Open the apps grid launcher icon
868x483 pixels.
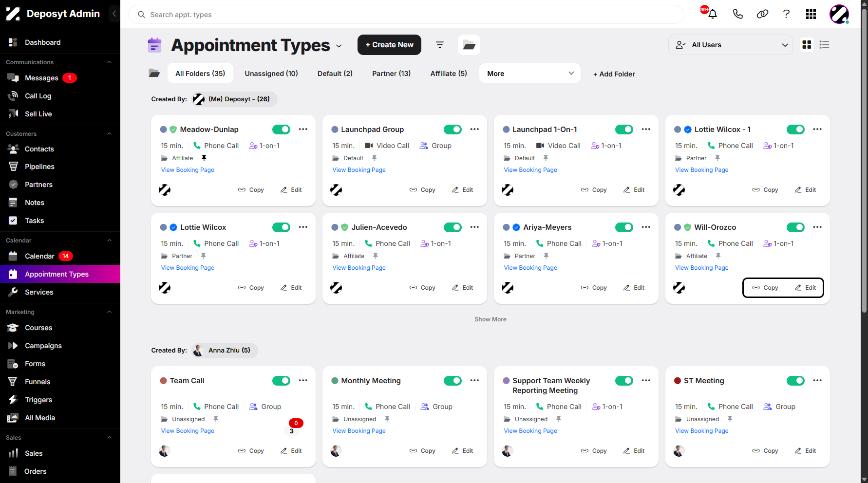[x=811, y=14]
